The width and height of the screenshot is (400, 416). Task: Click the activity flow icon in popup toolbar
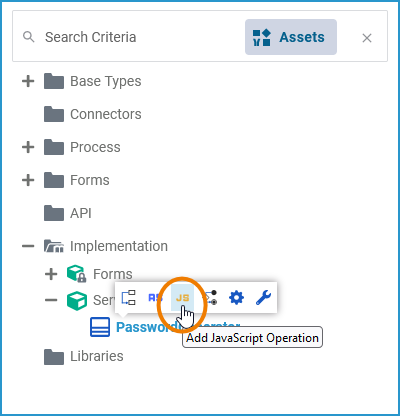click(x=211, y=298)
